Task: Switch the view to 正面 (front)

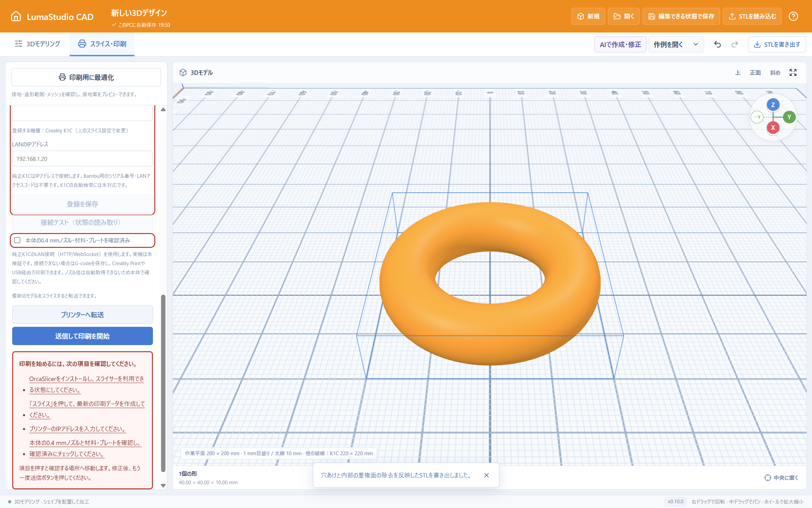Action: pyautogui.click(x=755, y=72)
